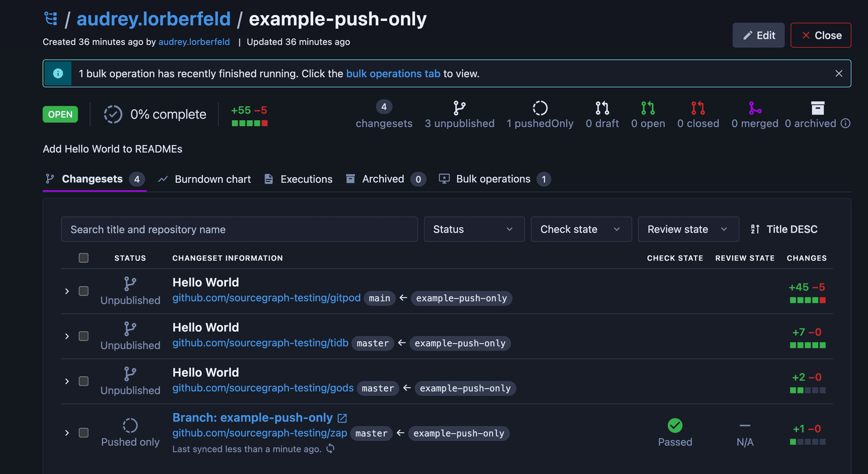Dismiss the bulk operation alert banner
Screen dimensions: 868x474
[839, 73]
